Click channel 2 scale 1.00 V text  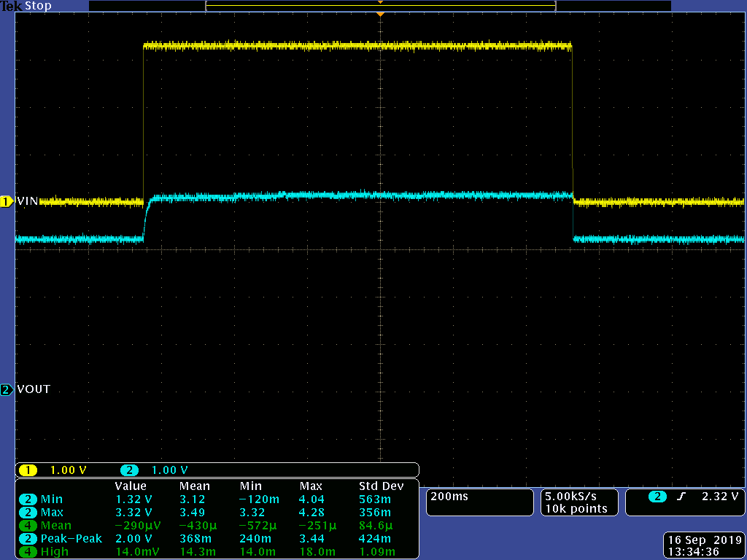[x=169, y=470]
